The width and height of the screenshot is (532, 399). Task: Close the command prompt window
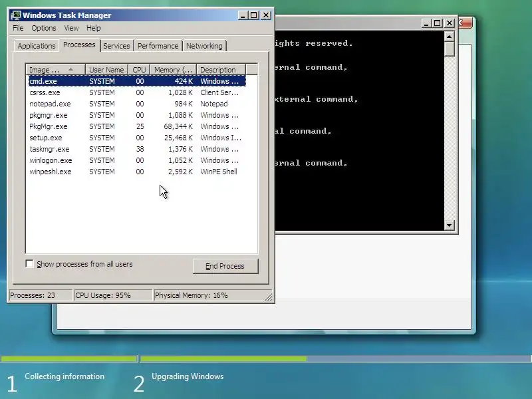[450, 23]
